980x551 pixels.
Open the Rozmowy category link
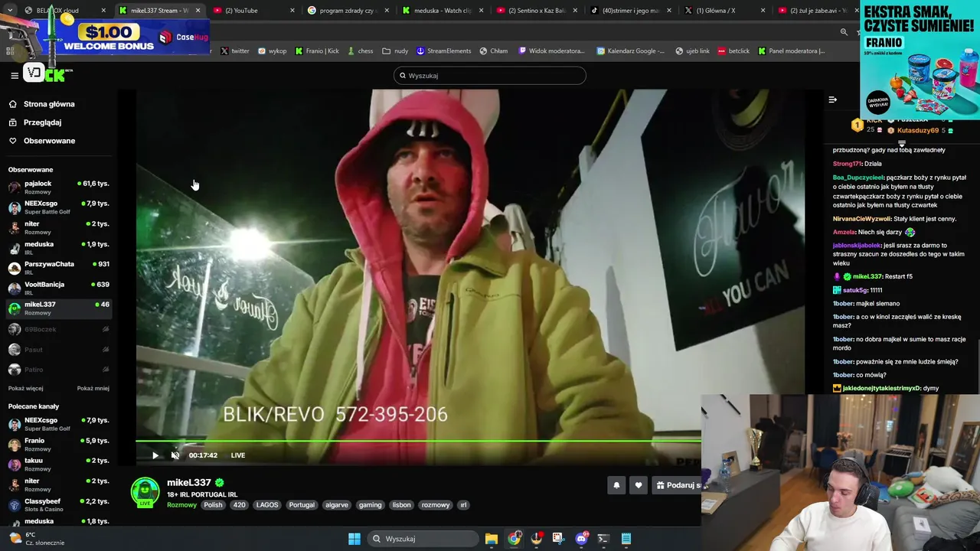click(182, 505)
